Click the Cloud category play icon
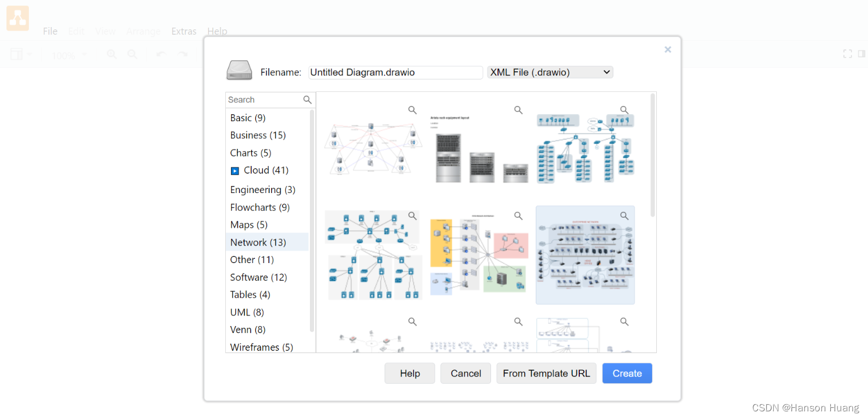Viewport: 868px width, 419px height. (235, 171)
